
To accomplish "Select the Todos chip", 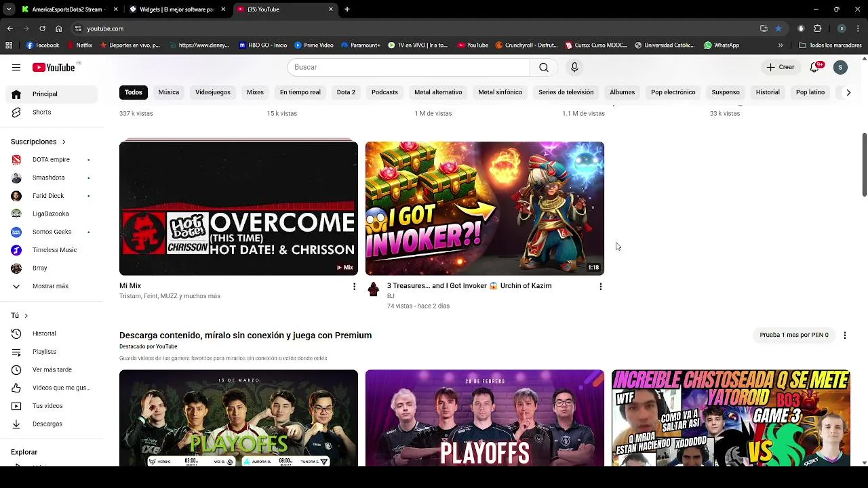I will 134,92.
